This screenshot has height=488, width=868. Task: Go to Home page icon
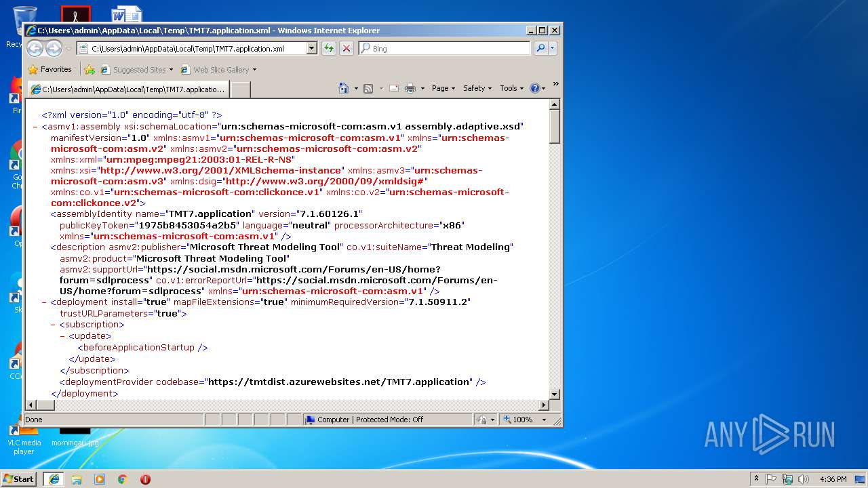click(x=344, y=88)
